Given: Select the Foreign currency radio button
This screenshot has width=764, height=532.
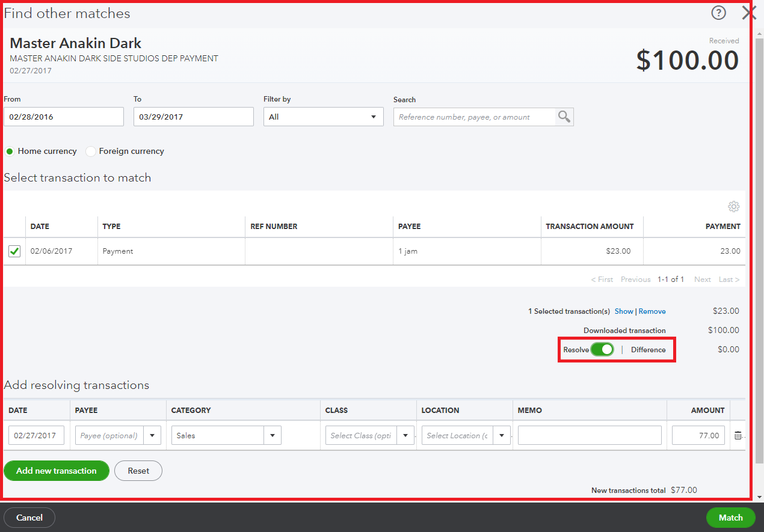Looking at the screenshot, I should point(90,151).
